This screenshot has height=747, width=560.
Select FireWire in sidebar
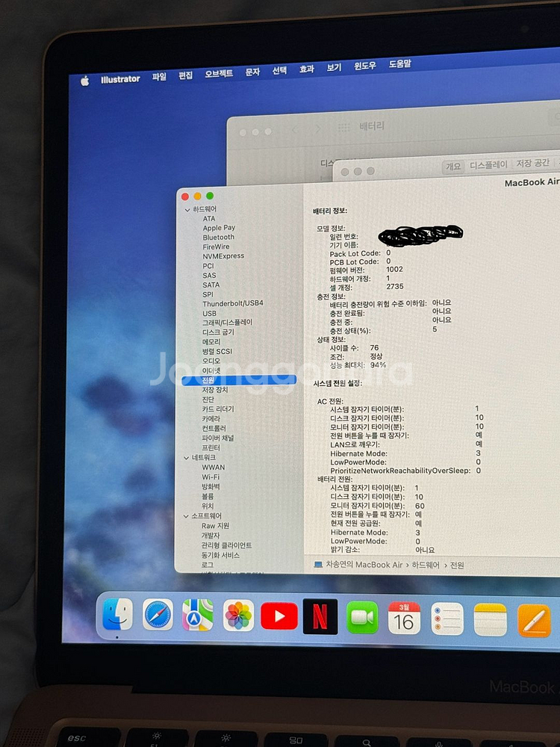(x=216, y=247)
